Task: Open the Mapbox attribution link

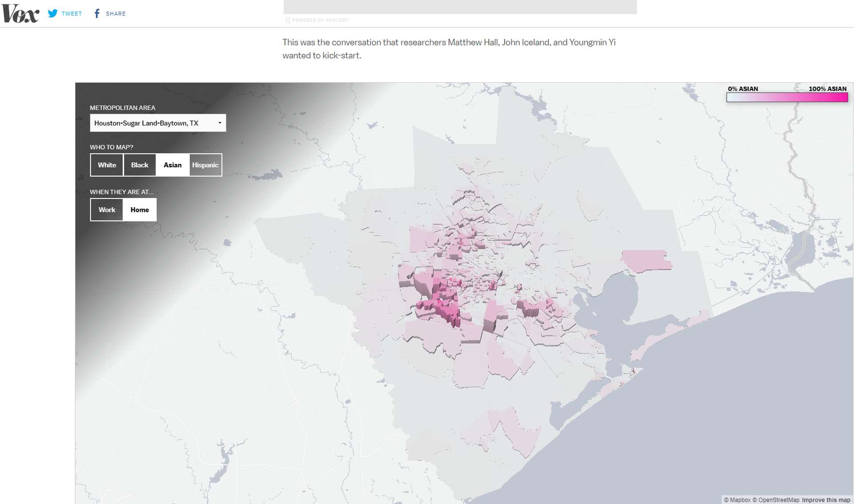Action: point(737,500)
